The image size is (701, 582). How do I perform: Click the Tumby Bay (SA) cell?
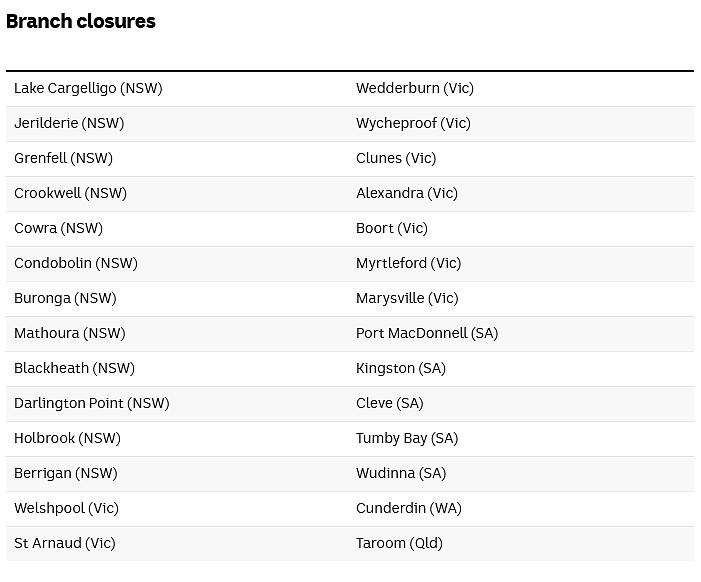(407, 438)
